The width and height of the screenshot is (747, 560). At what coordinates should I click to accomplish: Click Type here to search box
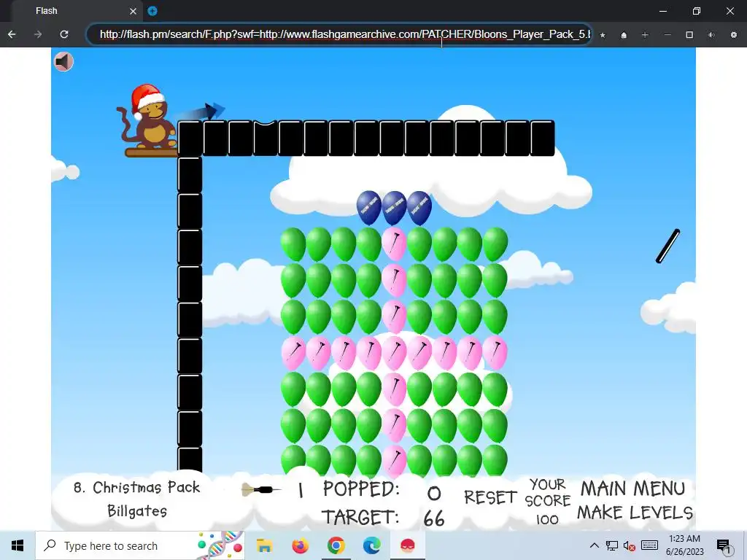(139, 545)
